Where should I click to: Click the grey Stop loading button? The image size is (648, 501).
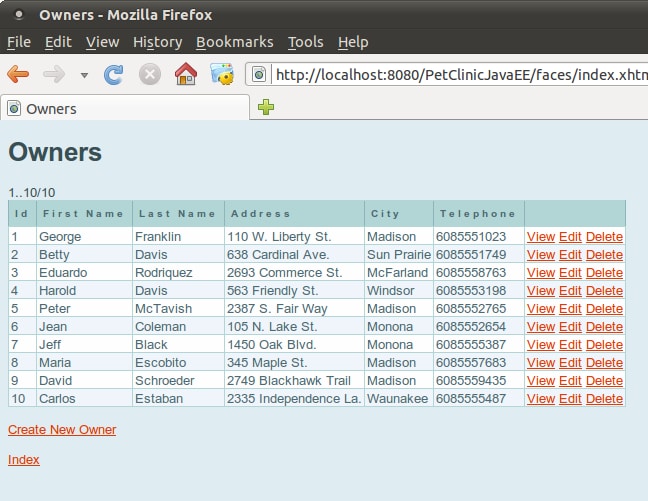[150, 75]
